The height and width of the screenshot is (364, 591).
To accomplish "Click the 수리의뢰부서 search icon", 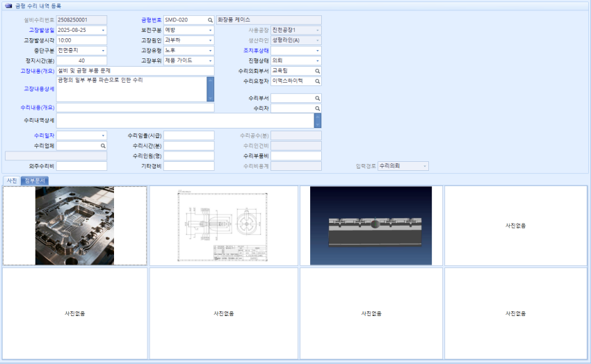I will coord(318,71).
